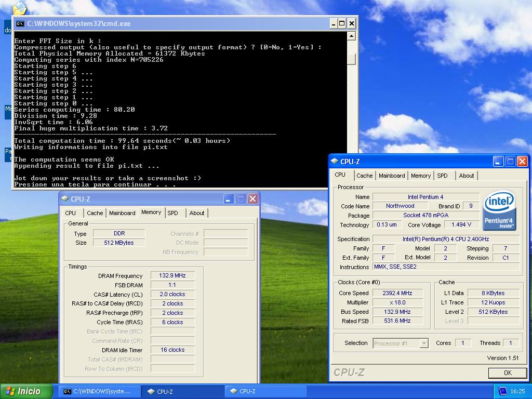Close the left CPU-Z memory window

253,199
